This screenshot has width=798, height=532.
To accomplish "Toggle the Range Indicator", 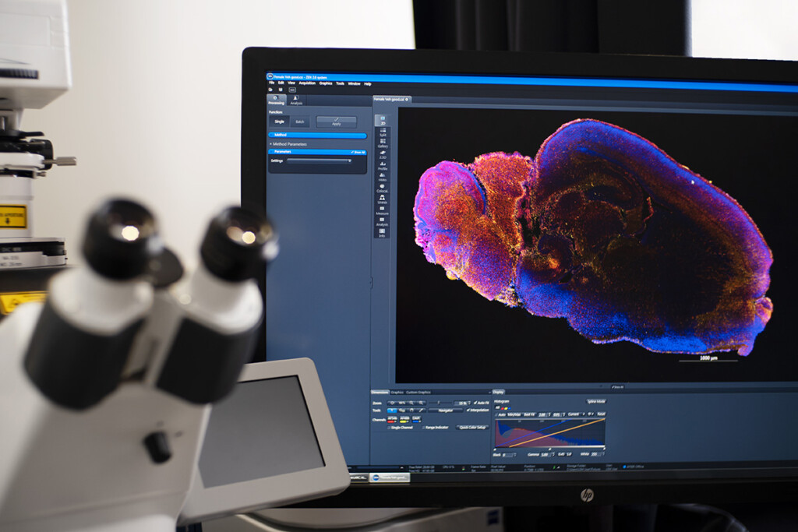I will pyautogui.click(x=423, y=428).
